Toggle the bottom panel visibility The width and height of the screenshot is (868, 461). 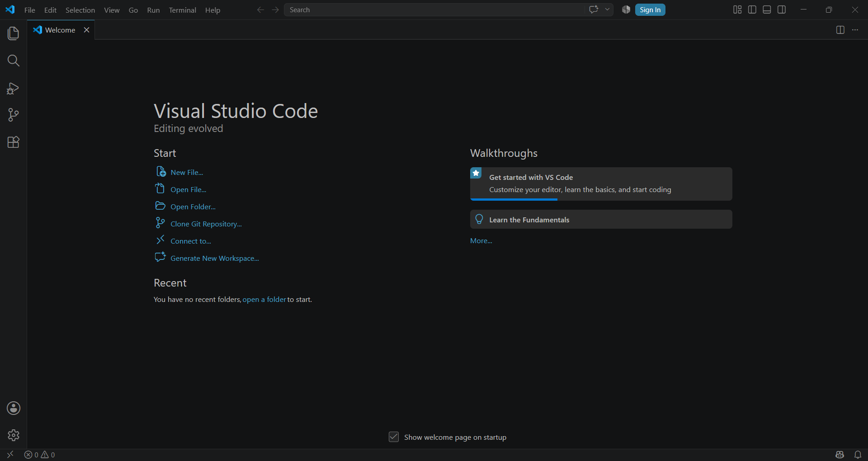pos(767,9)
